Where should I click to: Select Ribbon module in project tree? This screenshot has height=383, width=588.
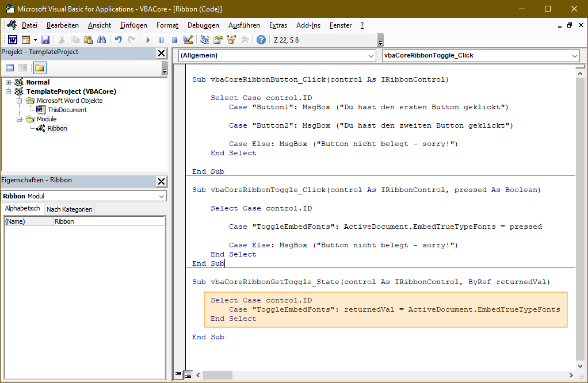pyautogui.click(x=57, y=128)
